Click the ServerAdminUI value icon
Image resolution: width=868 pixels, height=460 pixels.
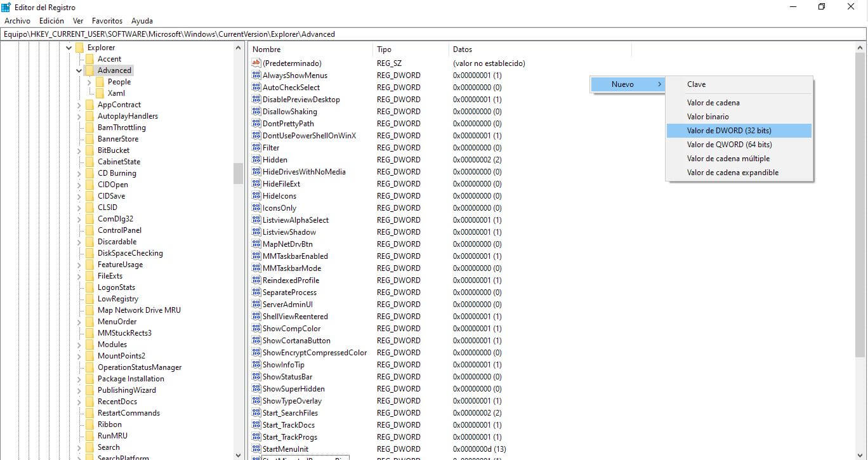pos(256,304)
